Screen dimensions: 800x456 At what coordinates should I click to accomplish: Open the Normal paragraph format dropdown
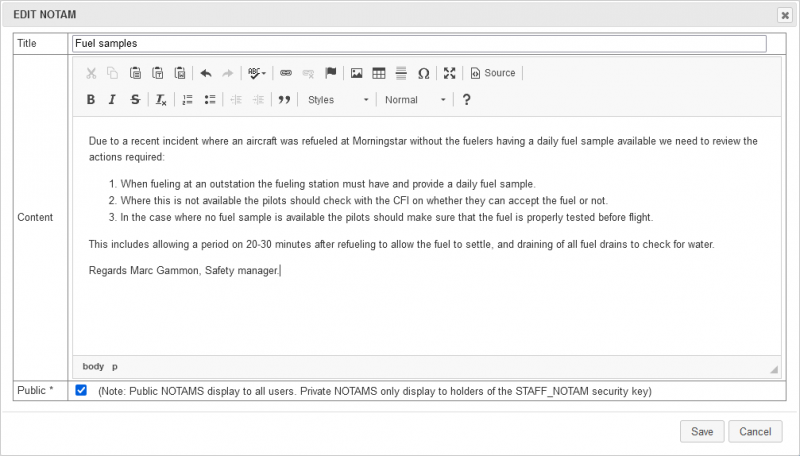415,100
